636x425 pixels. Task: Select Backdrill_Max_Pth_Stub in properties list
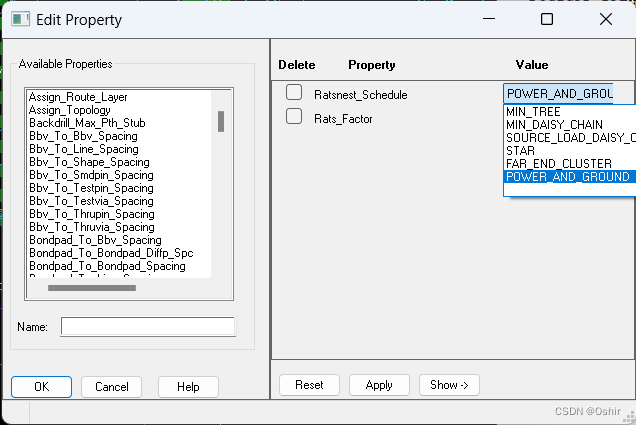pos(87,123)
